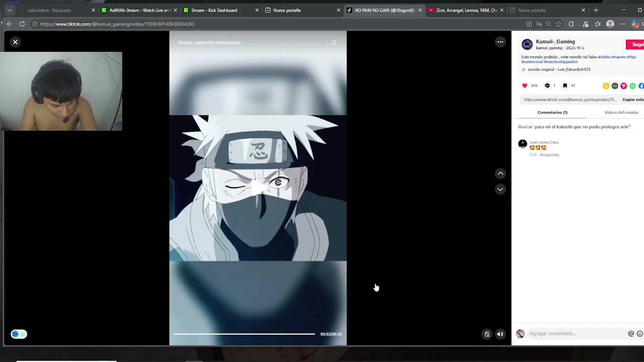Click the related content search field

tap(252, 43)
